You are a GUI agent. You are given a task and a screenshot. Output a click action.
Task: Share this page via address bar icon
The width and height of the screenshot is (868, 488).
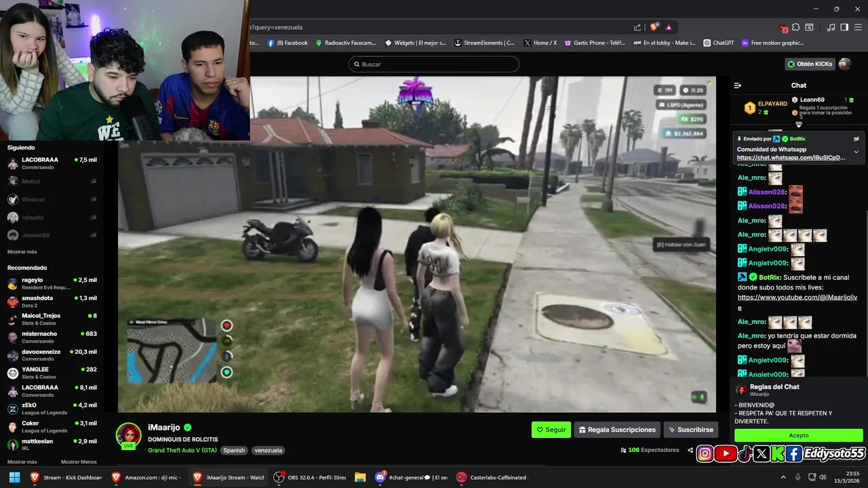637,27
